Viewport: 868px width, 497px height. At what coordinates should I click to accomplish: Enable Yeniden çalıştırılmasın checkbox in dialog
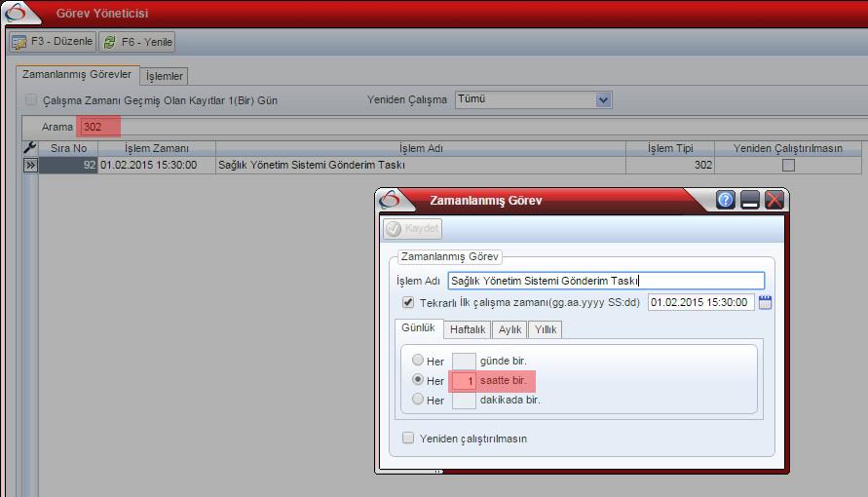click(x=408, y=439)
